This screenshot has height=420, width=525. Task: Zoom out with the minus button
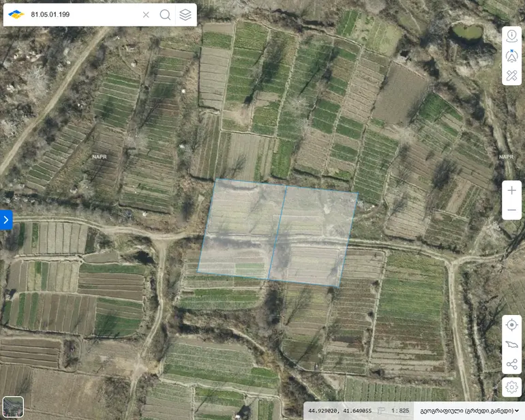[511, 210]
